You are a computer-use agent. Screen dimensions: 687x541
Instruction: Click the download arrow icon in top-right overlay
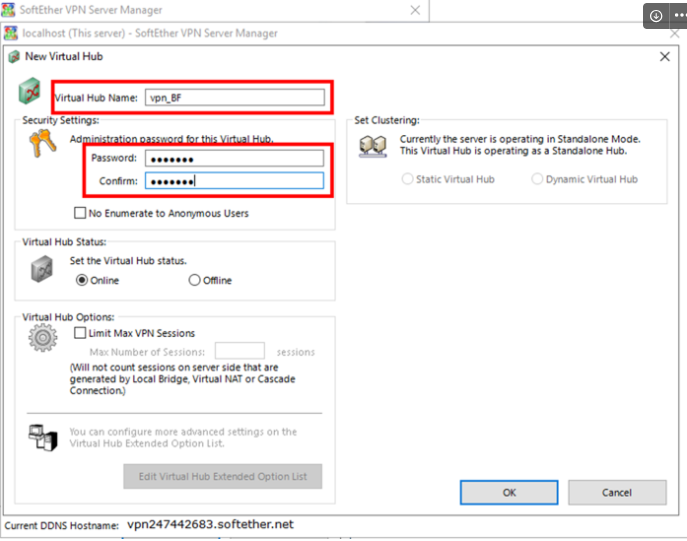point(656,16)
